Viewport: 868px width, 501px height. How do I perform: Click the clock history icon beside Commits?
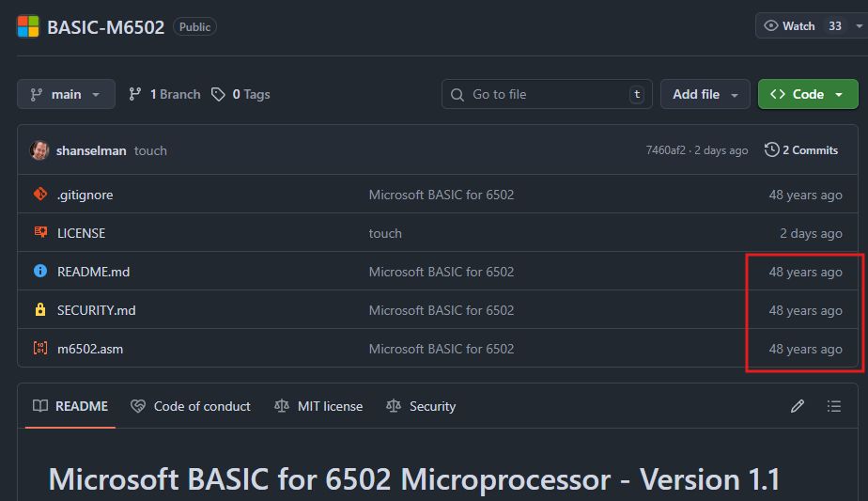pyautogui.click(x=771, y=149)
